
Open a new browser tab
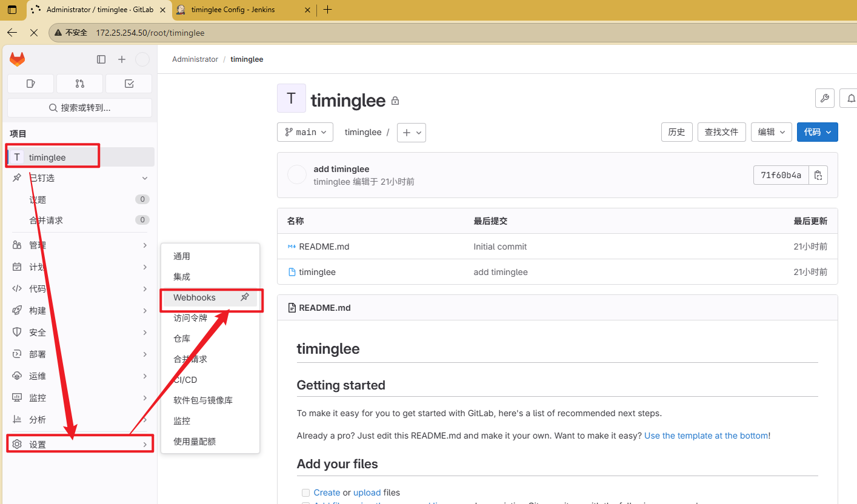coord(328,10)
